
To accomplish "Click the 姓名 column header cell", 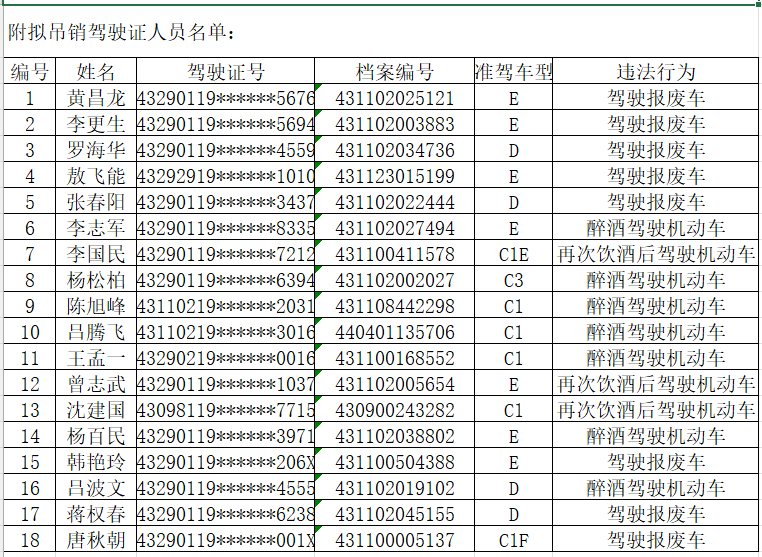I will [x=96, y=71].
